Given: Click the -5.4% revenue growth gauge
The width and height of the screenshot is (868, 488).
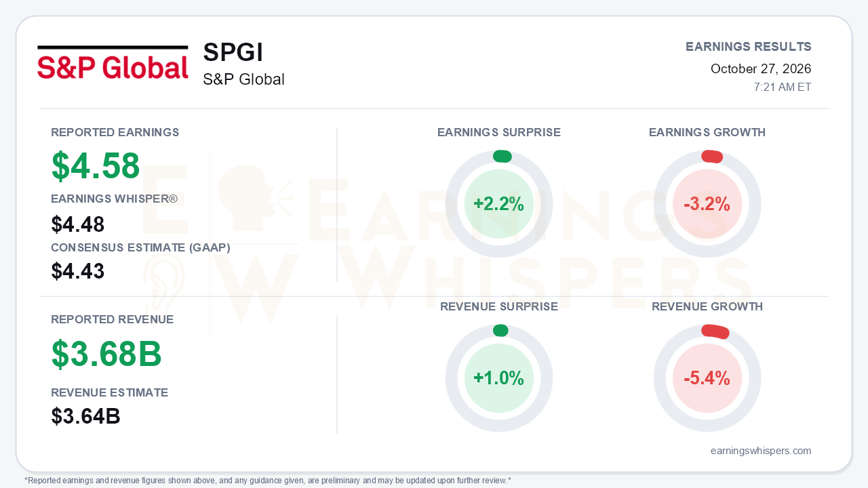Looking at the screenshot, I should (x=707, y=378).
